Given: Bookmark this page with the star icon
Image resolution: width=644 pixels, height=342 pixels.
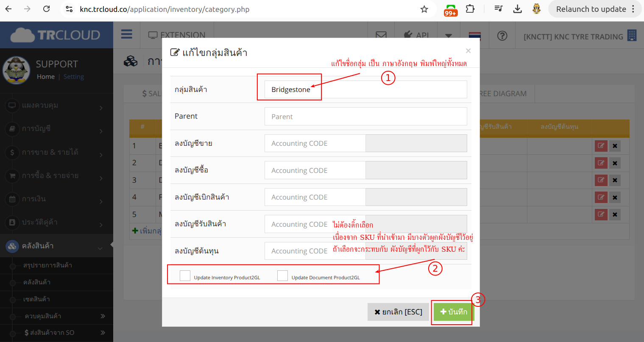Looking at the screenshot, I should (424, 9).
